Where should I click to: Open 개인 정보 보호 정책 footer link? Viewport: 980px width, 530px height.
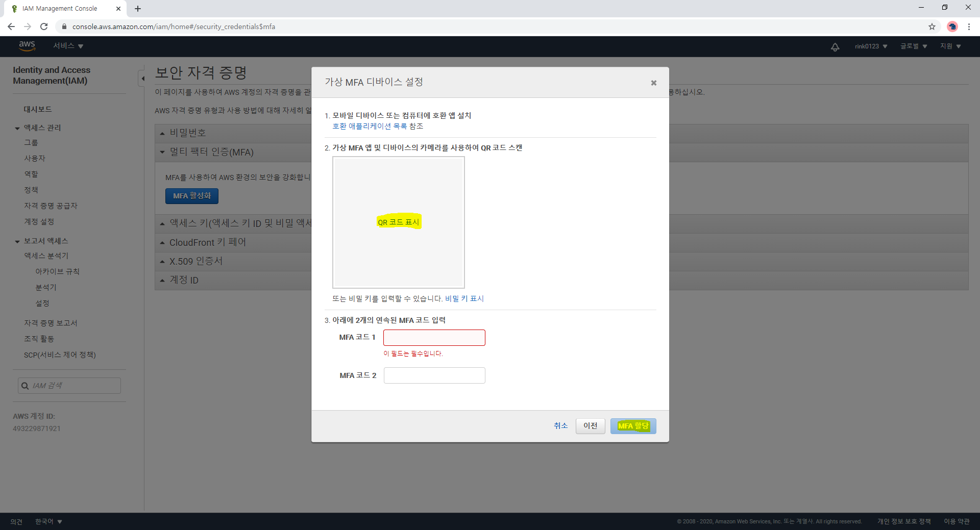[x=904, y=521]
